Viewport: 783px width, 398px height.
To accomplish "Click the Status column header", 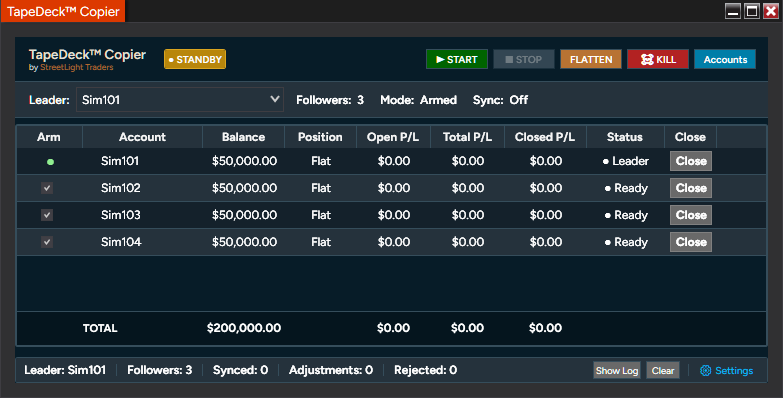I will click(x=625, y=137).
